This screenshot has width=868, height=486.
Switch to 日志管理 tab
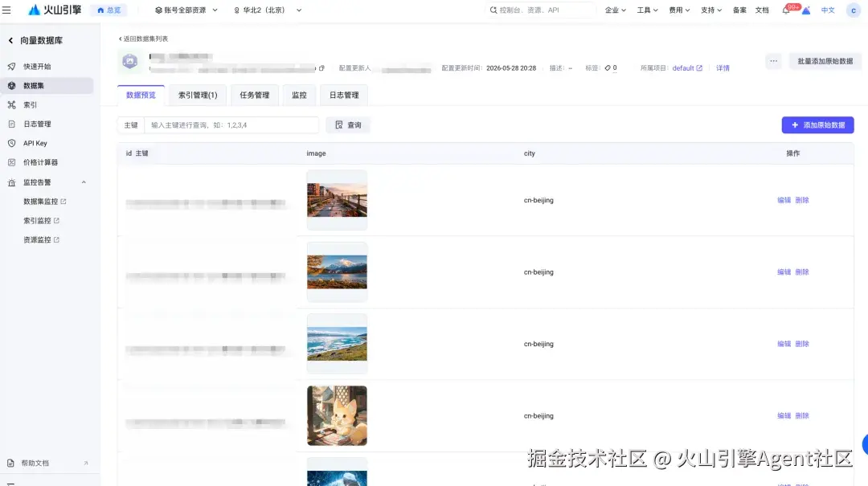[x=344, y=96]
